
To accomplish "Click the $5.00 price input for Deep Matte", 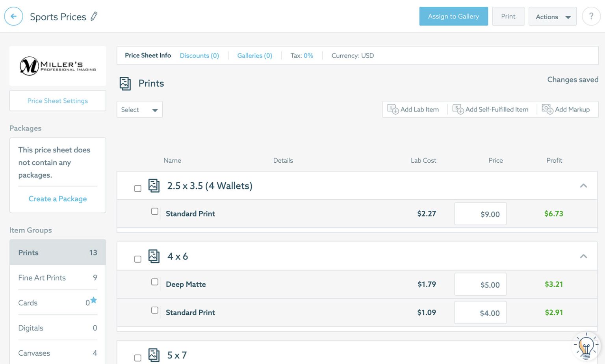I will pyautogui.click(x=480, y=284).
